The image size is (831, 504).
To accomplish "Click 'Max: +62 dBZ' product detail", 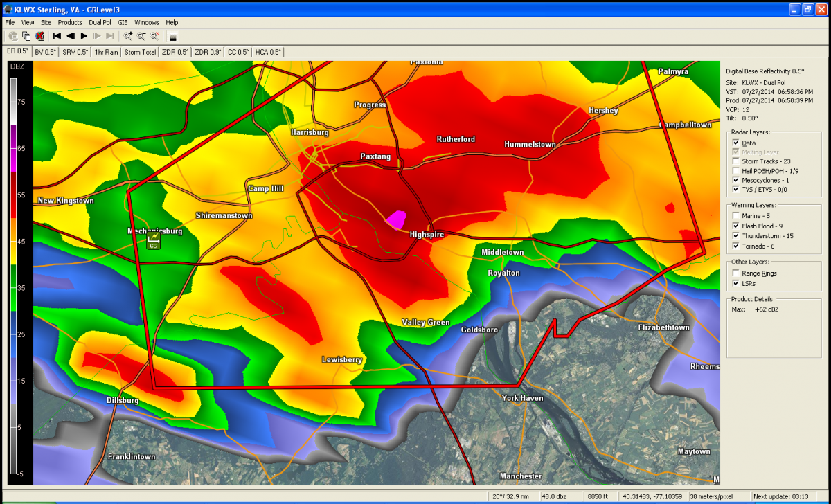I will [x=755, y=309].
